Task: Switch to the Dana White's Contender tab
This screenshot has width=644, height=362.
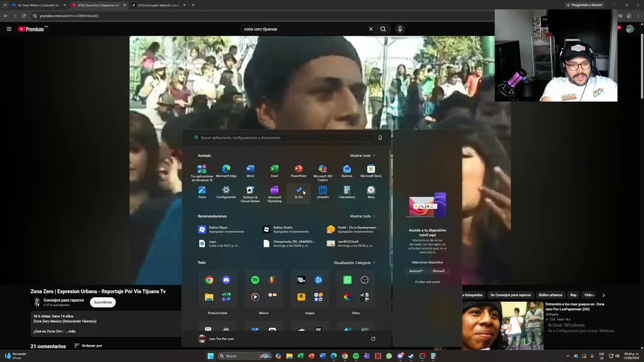Action: pyautogui.click(x=38, y=5)
